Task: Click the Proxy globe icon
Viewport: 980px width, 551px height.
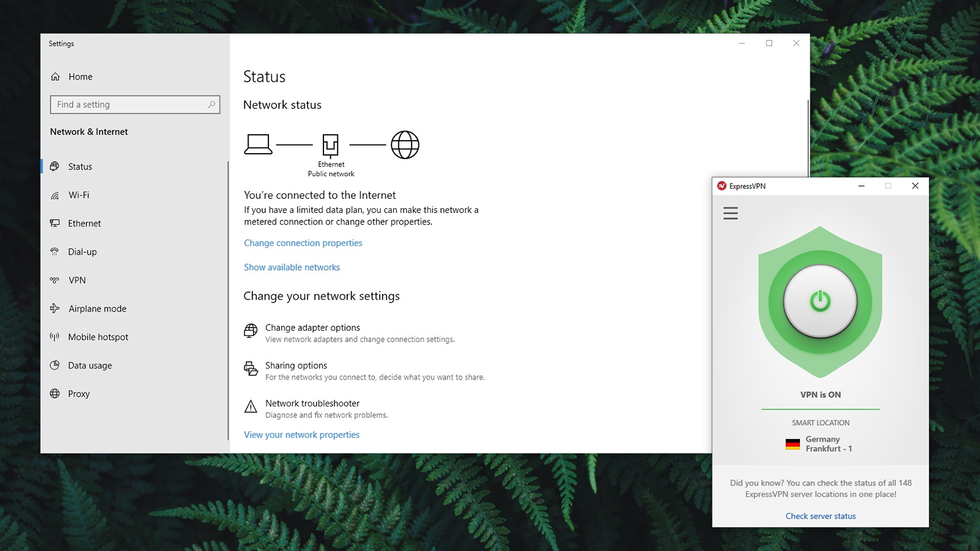Action: (x=55, y=394)
